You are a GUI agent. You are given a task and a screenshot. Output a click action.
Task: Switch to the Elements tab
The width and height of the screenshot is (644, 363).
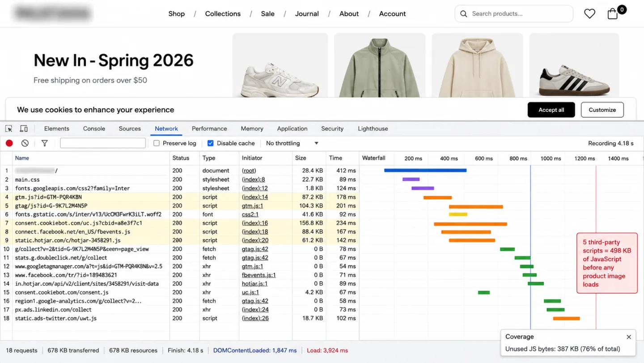tap(57, 128)
